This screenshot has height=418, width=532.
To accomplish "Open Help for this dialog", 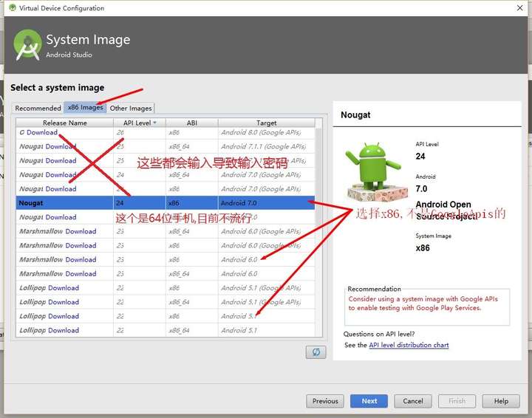I will point(501,401).
